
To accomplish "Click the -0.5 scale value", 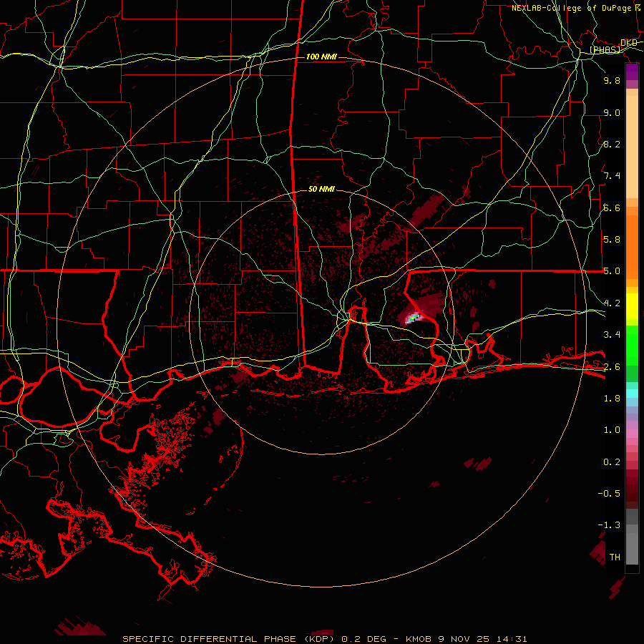I will (x=610, y=493).
